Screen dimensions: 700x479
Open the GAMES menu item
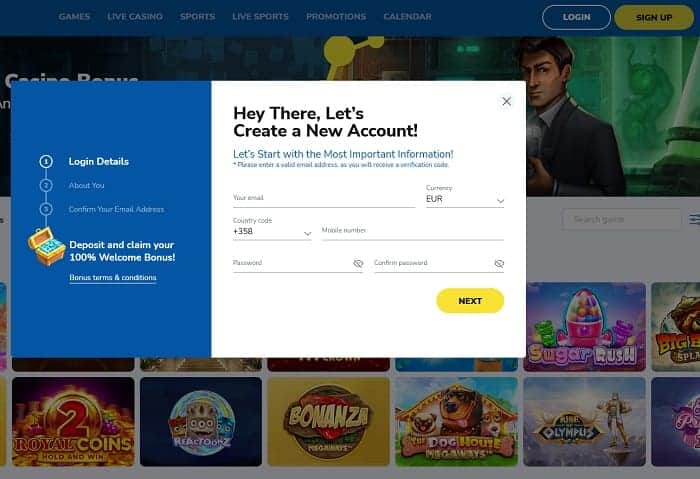point(74,17)
